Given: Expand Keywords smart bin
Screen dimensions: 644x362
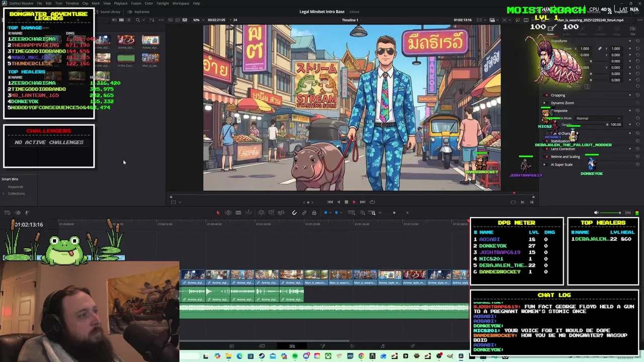Looking at the screenshot, I should pos(15,187).
